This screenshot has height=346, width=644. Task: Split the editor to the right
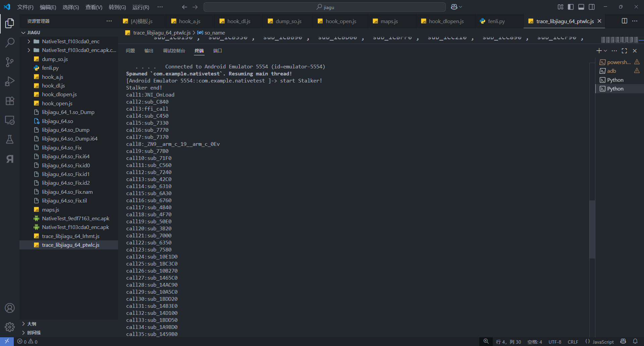625,21
